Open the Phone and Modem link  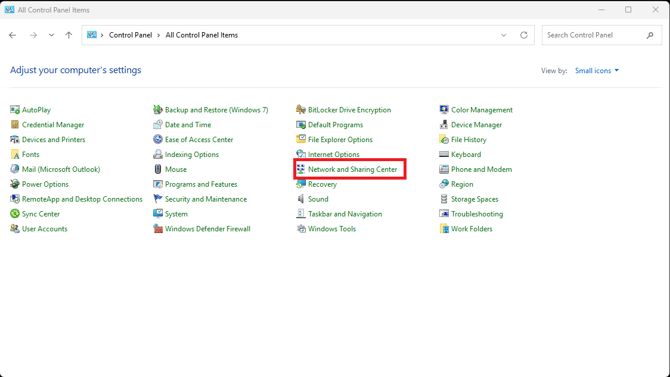pos(481,169)
